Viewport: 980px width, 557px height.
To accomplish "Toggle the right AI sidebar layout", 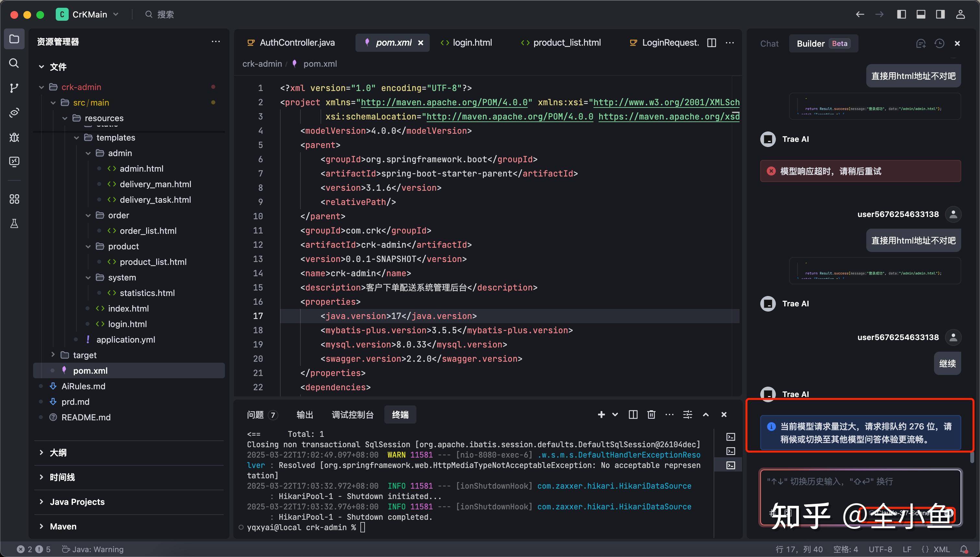I will pos(940,15).
